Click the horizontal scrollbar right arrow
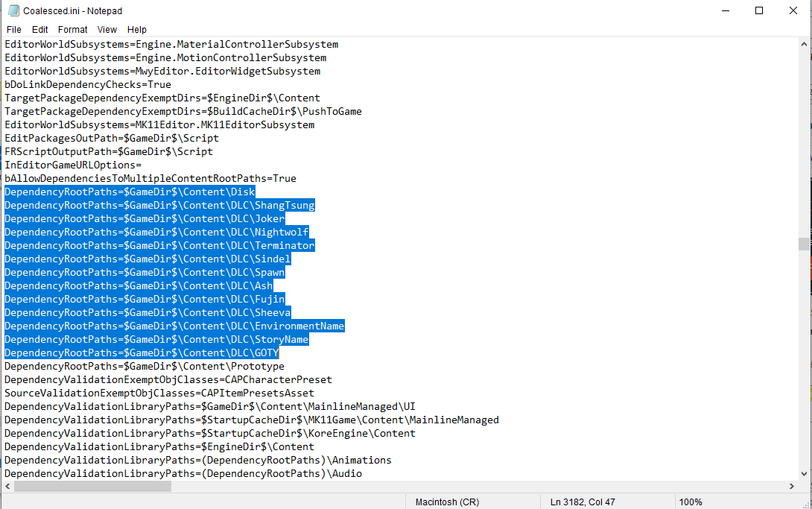This screenshot has width=812, height=509. [791, 486]
